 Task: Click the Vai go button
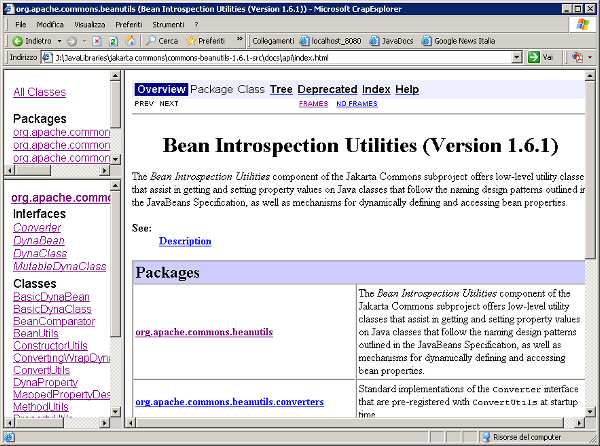point(540,57)
